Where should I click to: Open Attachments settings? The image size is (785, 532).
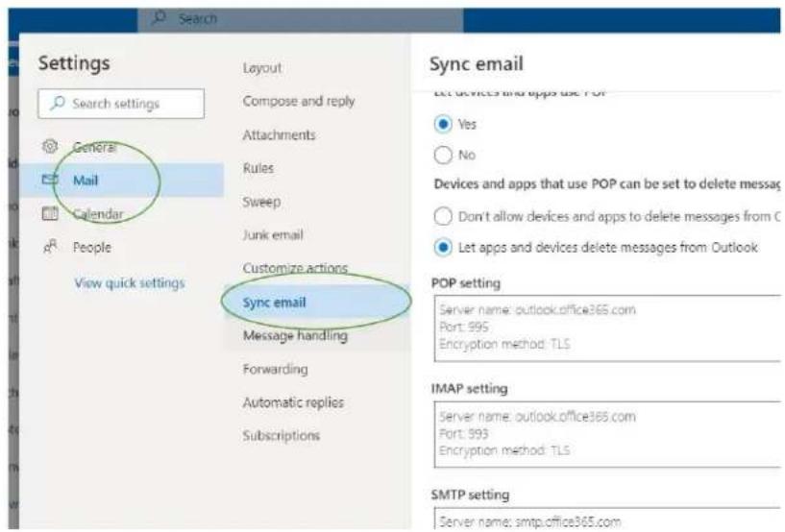click(x=280, y=134)
